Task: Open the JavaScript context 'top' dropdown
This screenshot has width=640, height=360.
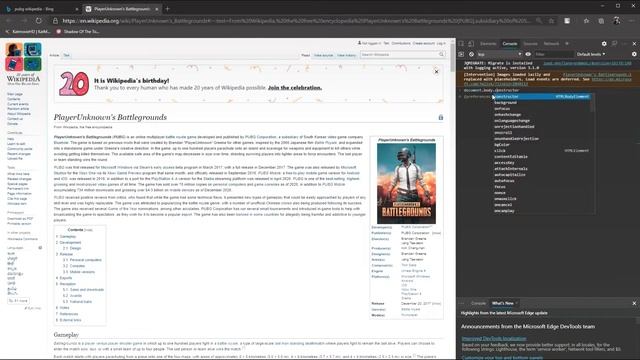Action: (x=500, y=54)
